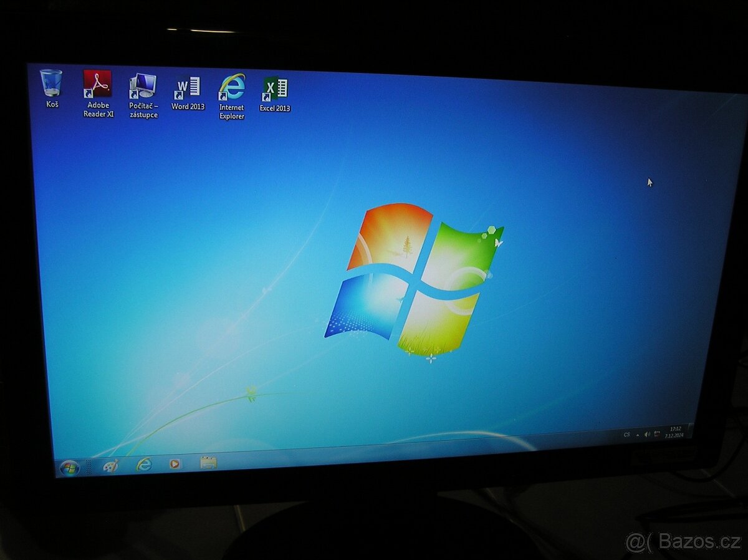Select the Internet Explorer desktop shortcut
Image resolution: width=748 pixels, height=560 pixels.
(x=232, y=97)
